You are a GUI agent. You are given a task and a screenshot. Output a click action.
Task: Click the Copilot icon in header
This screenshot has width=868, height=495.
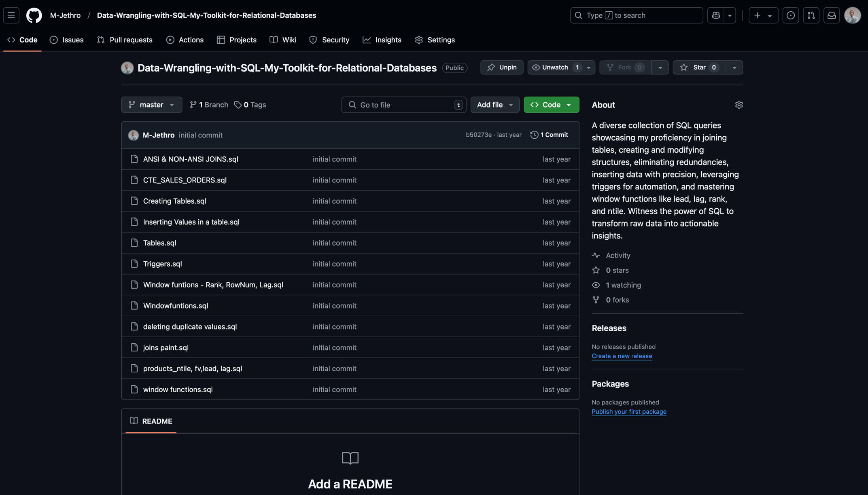tap(716, 15)
